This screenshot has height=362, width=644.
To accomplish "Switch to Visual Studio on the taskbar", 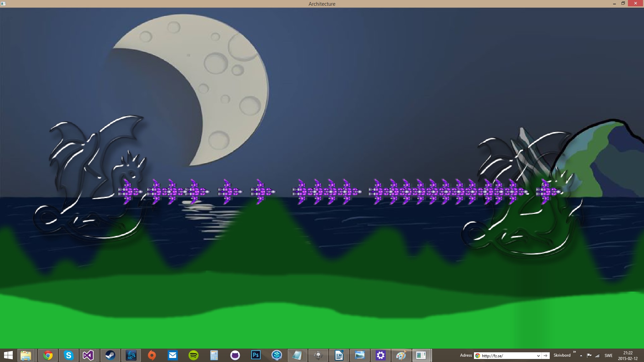I will 88,355.
